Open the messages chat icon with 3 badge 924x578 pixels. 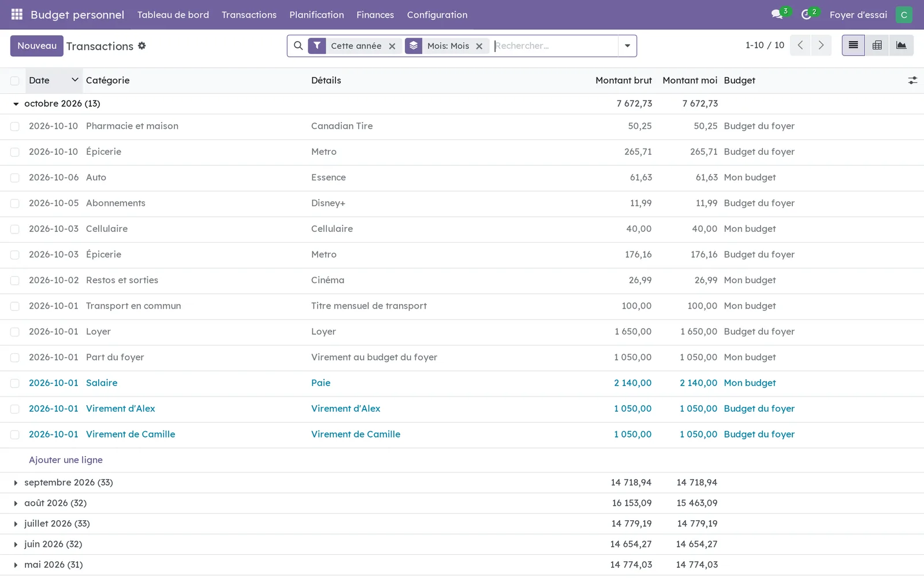tap(777, 14)
